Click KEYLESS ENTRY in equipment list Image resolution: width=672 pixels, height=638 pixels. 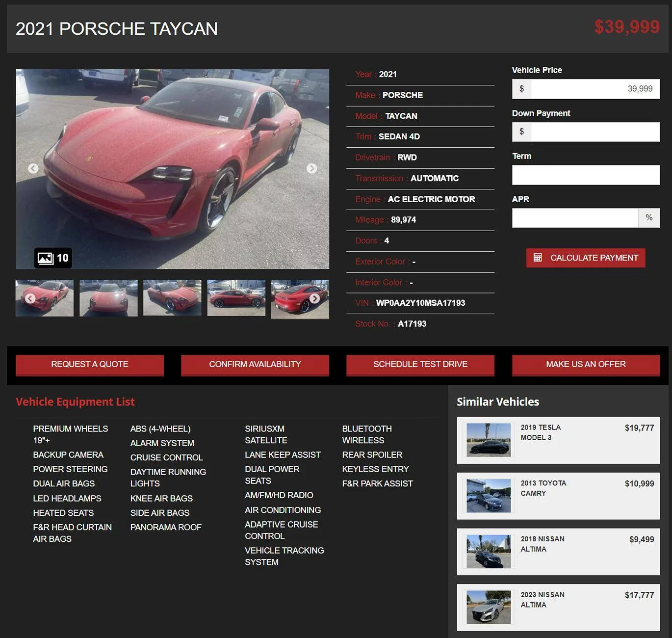coord(375,470)
